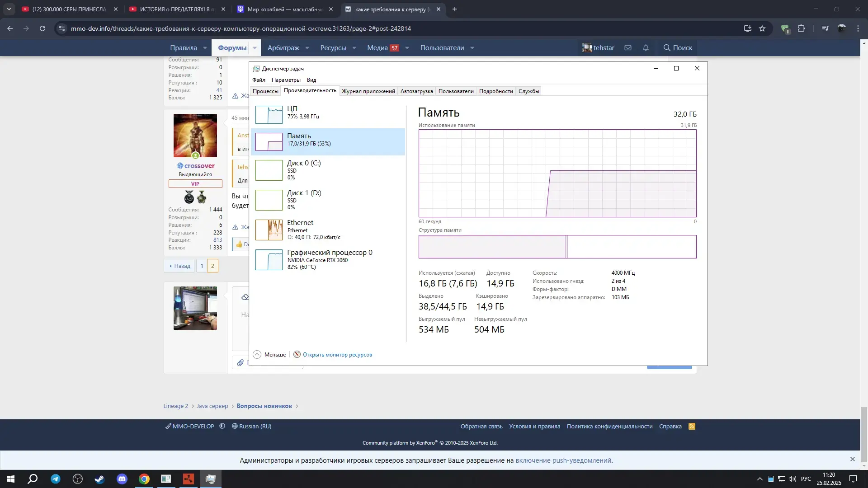Dismiss the push notification banner

852,459
